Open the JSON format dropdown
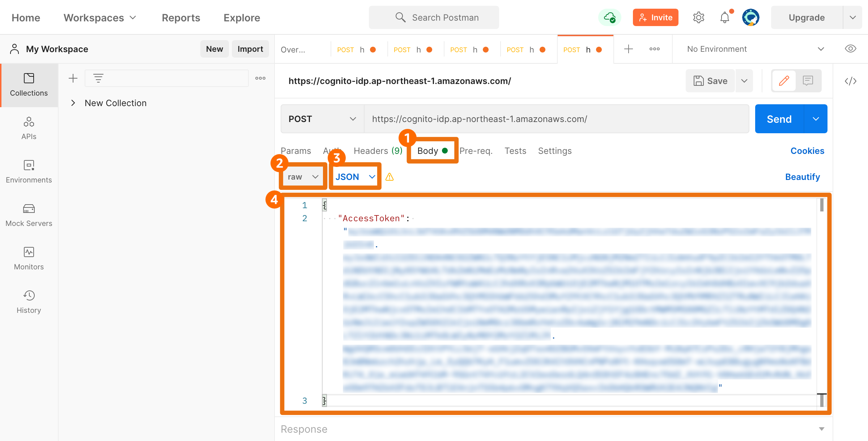Screen dimensions: 868x441 [355, 177]
